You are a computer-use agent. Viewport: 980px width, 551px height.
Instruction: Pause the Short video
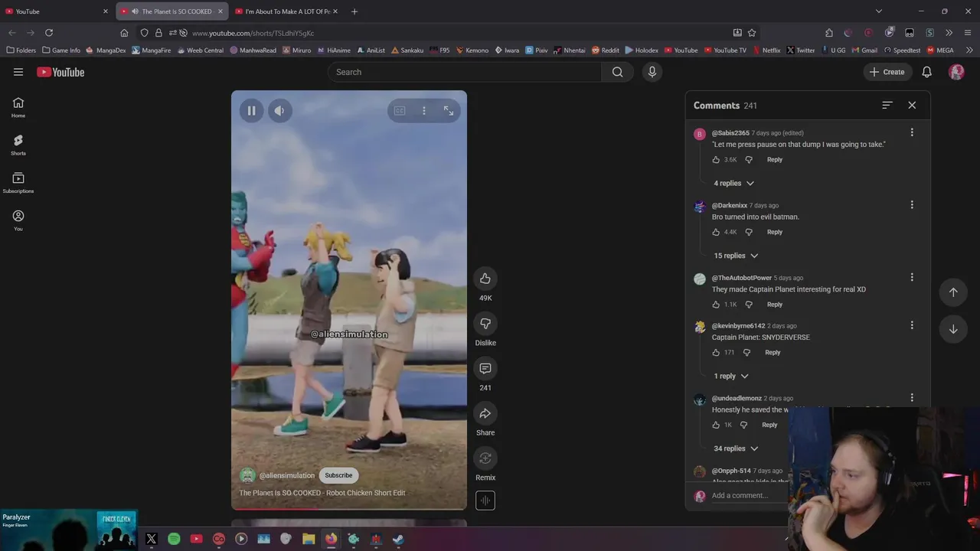tap(251, 111)
